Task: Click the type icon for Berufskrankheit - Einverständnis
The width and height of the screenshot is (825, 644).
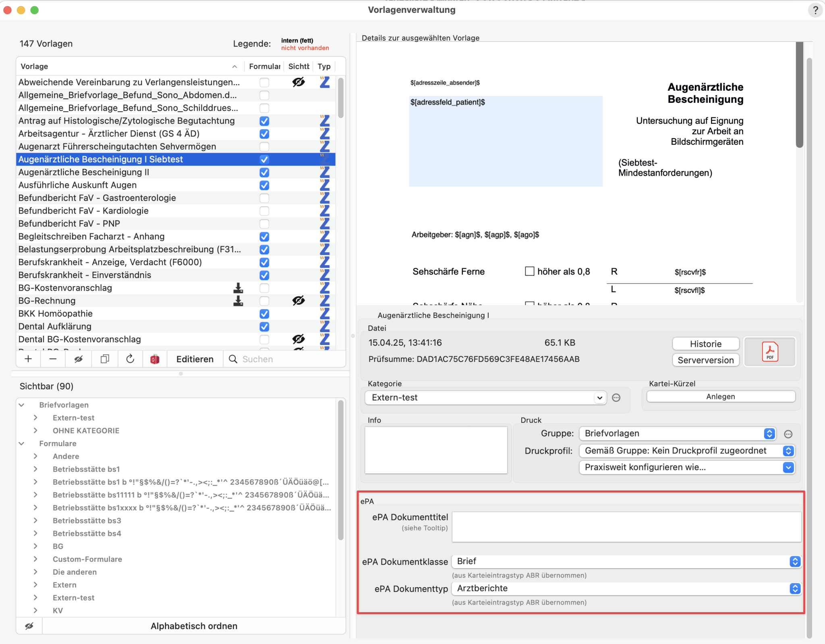Action: 325,275
